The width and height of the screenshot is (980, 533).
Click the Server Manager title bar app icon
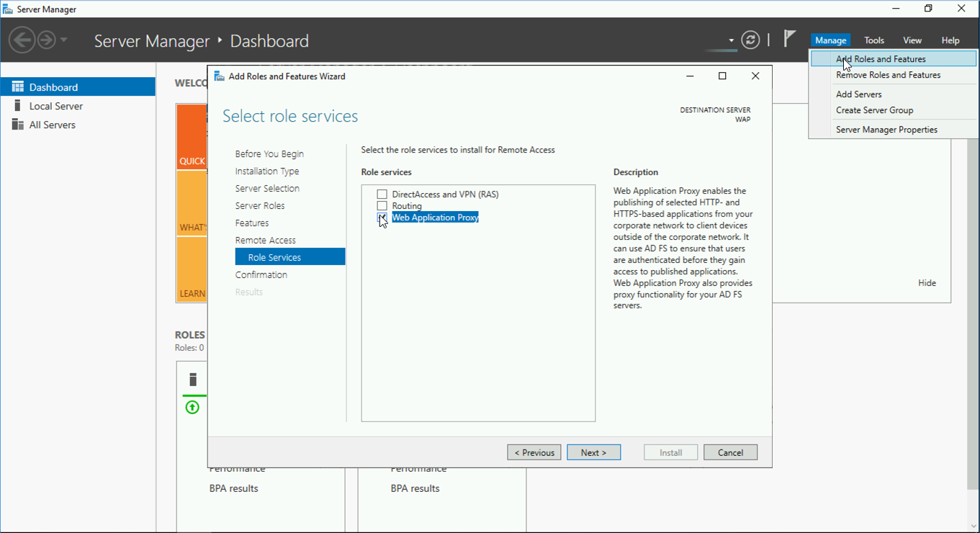pyautogui.click(x=8, y=9)
